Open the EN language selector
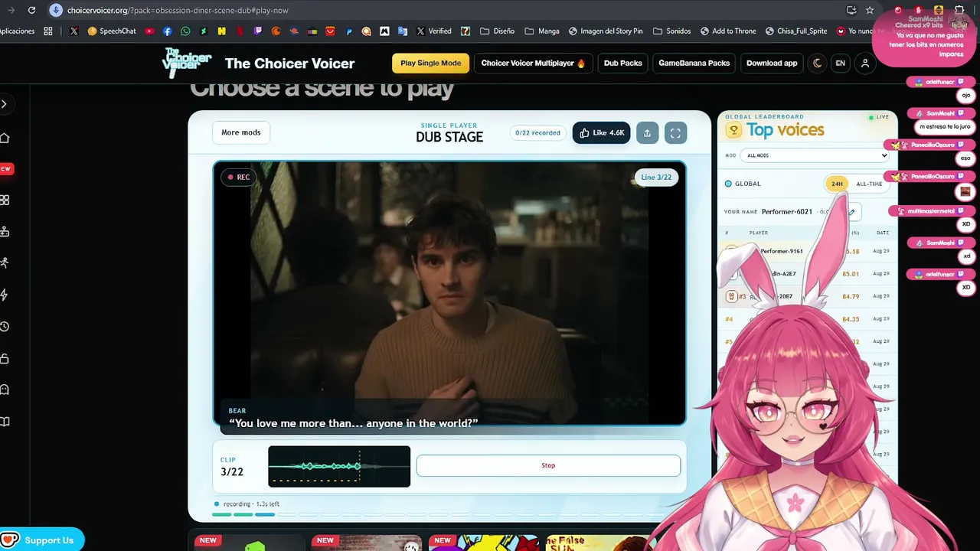The height and width of the screenshot is (551, 980). pyautogui.click(x=840, y=63)
